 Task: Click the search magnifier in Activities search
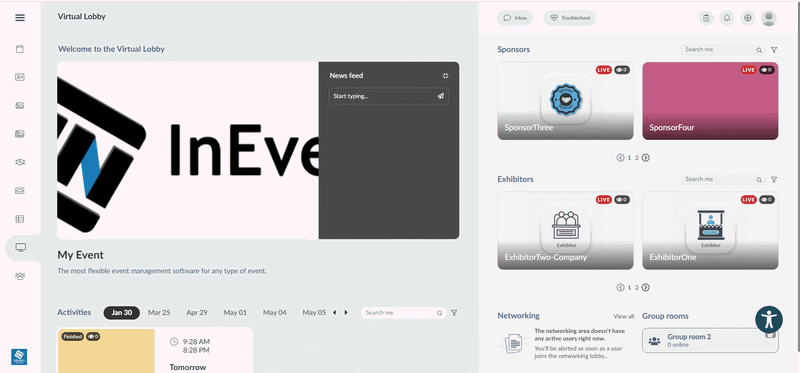click(x=439, y=313)
